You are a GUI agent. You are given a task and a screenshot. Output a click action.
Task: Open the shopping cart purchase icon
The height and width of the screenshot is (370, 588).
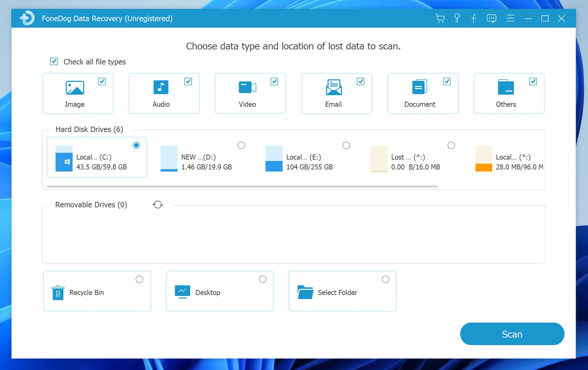pos(440,18)
